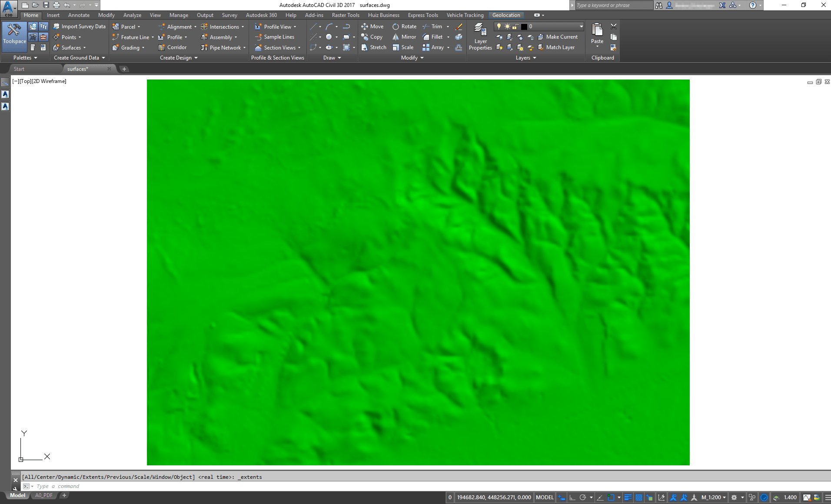The image size is (831, 504).
Task: Select the Arc draw tool
Action: point(329,27)
